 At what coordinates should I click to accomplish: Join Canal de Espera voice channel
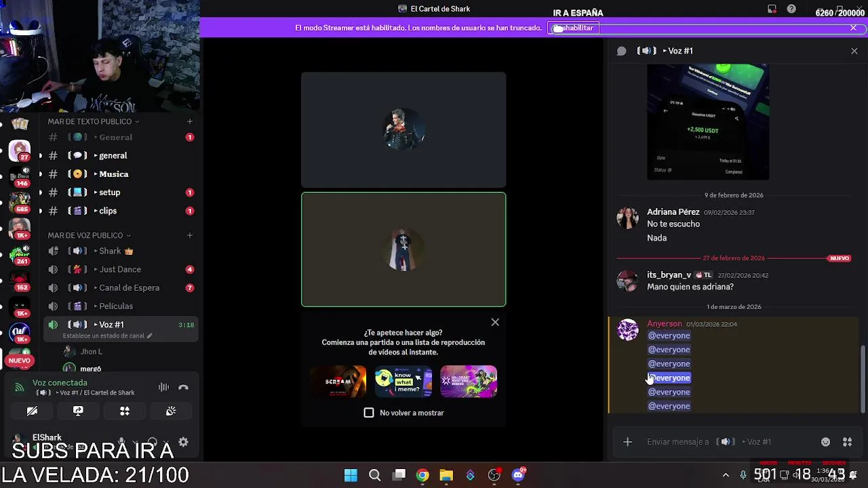[121, 287]
